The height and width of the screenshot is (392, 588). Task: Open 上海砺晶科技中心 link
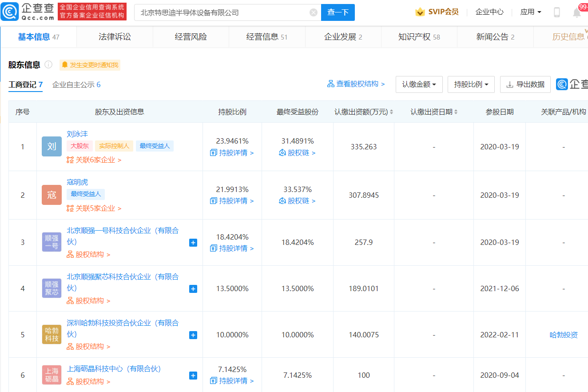click(114, 369)
